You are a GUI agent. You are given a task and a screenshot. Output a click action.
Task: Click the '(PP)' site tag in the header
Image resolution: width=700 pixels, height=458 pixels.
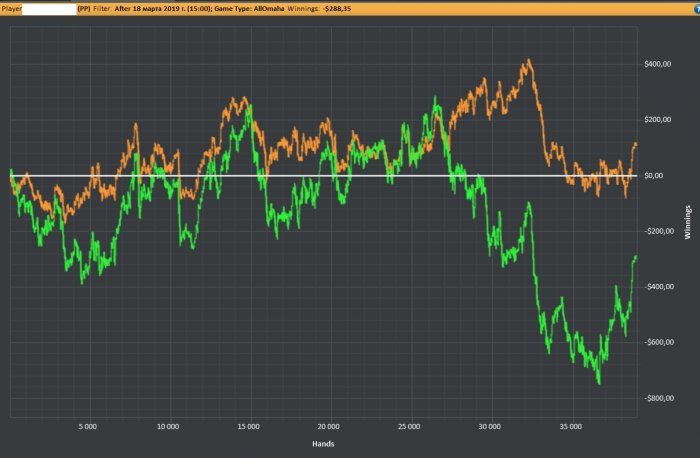(x=83, y=8)
